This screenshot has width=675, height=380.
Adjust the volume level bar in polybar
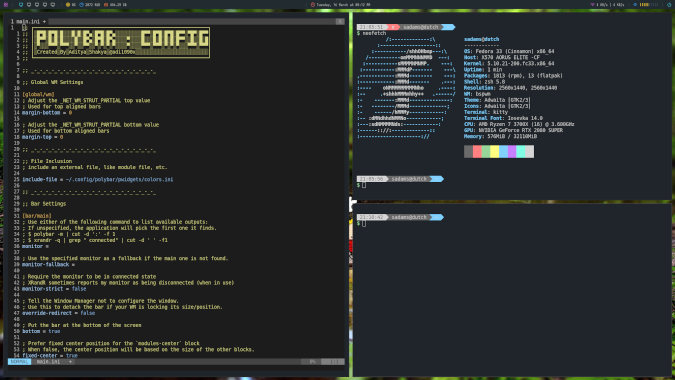(x=649, y=5)
